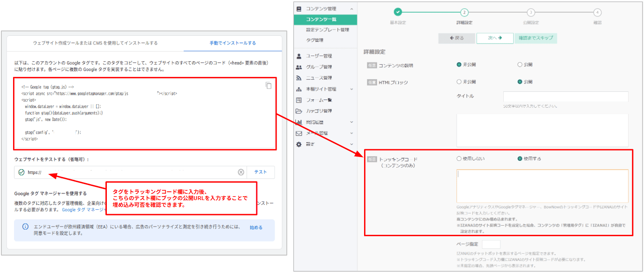Click the sitemap icon for 本棚サイト管理
Image resolution: width=644 pixels, height=273 pixels.
tap(299, 89)
